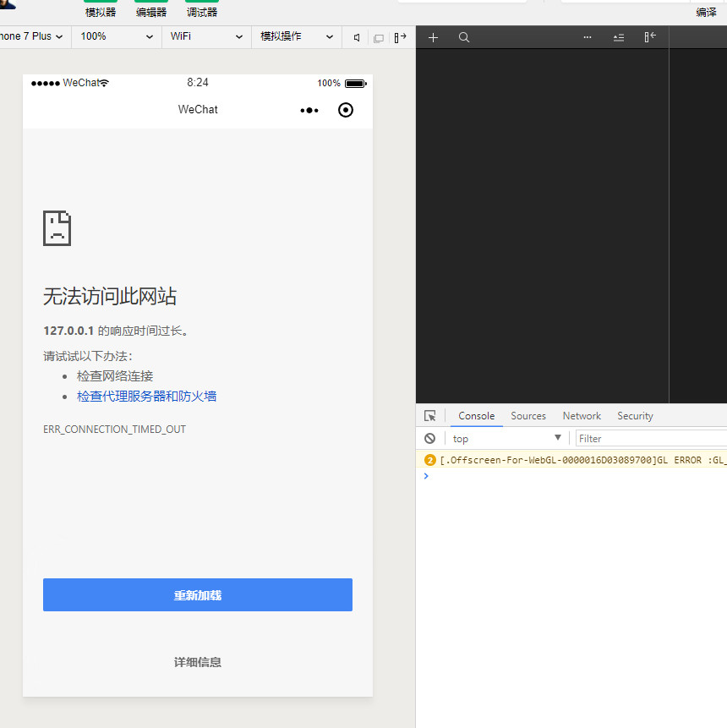Open the editor's three-dot more menu
This screenshot has width=727, height=728.
point(588,37)
